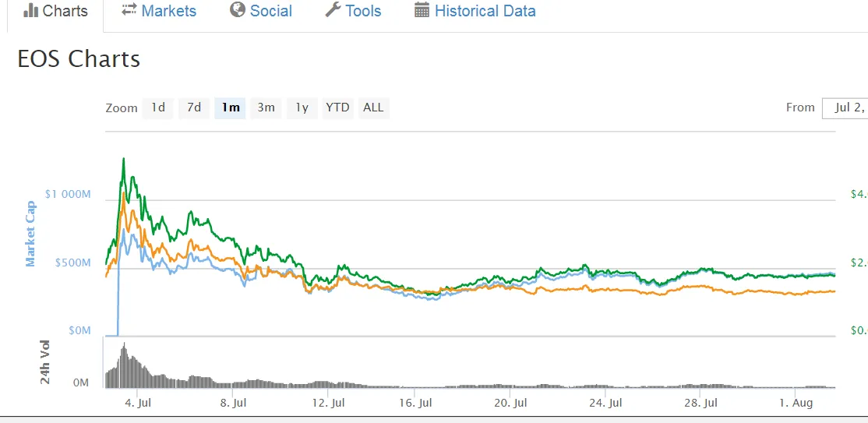The image size is (868, 423).
Task: Click the bar chart icon on Charts tab
Action: 30,11
